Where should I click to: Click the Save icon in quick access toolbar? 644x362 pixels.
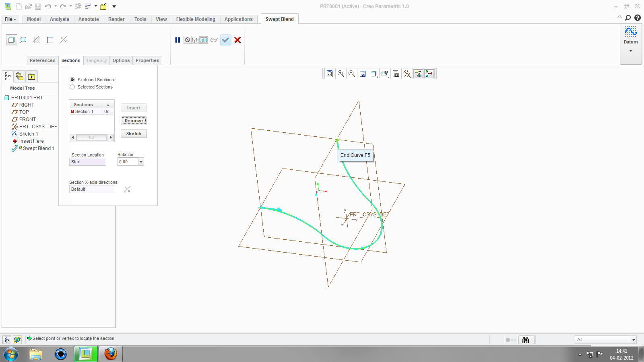(38, 6)
